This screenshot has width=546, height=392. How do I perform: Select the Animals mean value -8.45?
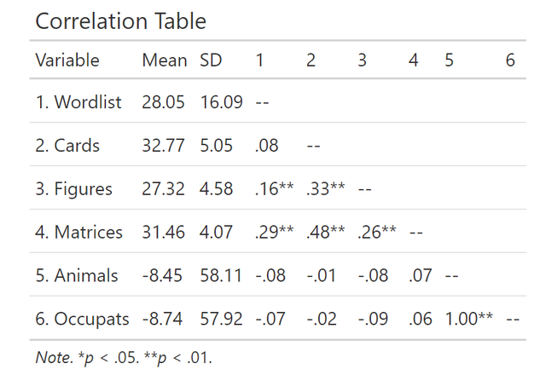164,275
